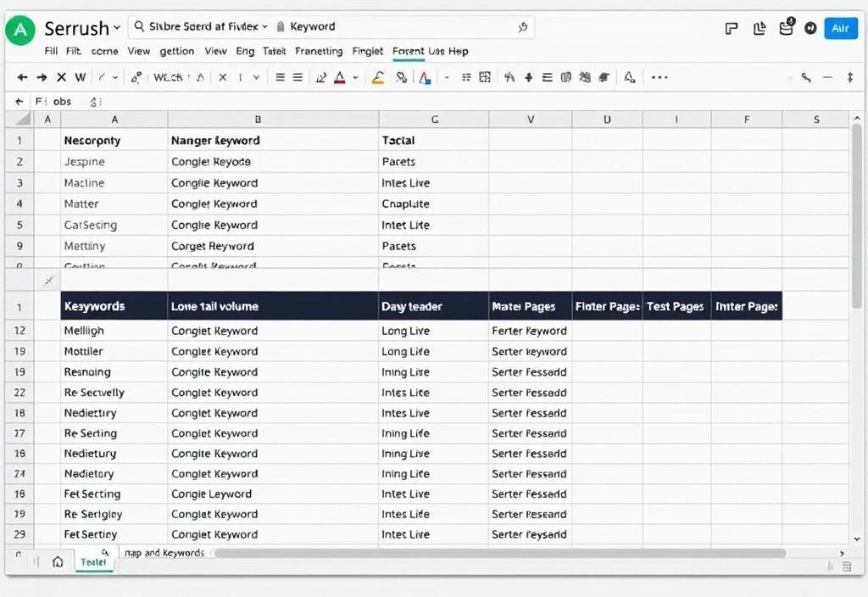Screen dimensions: 868x597
Task: Click the W icon in the toolbar
Action: (81, 77)
